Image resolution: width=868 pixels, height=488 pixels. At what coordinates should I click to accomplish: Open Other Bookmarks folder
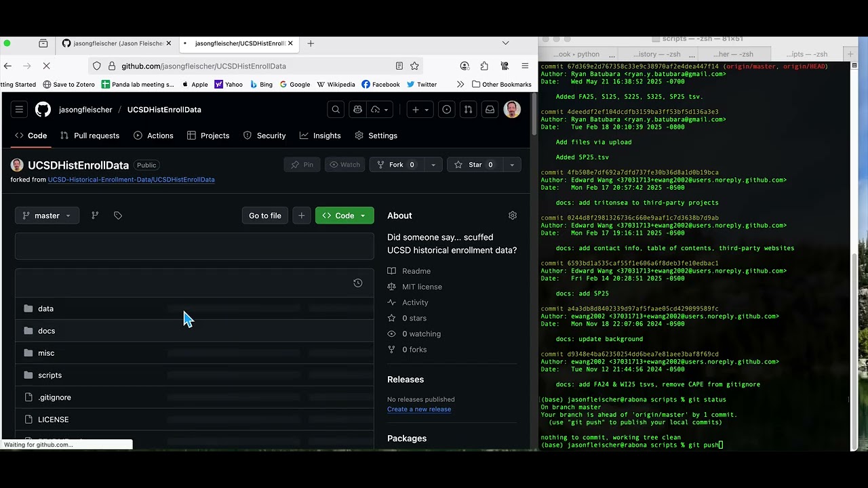(x=502, y=85)
